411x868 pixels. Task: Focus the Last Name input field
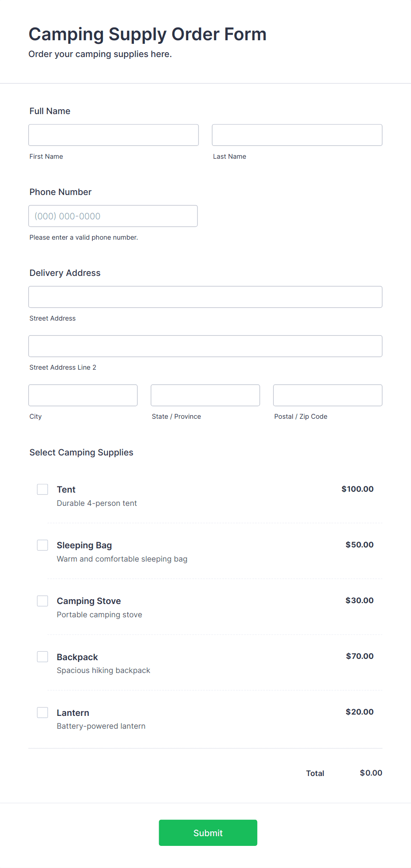click(x=297, y=135)
